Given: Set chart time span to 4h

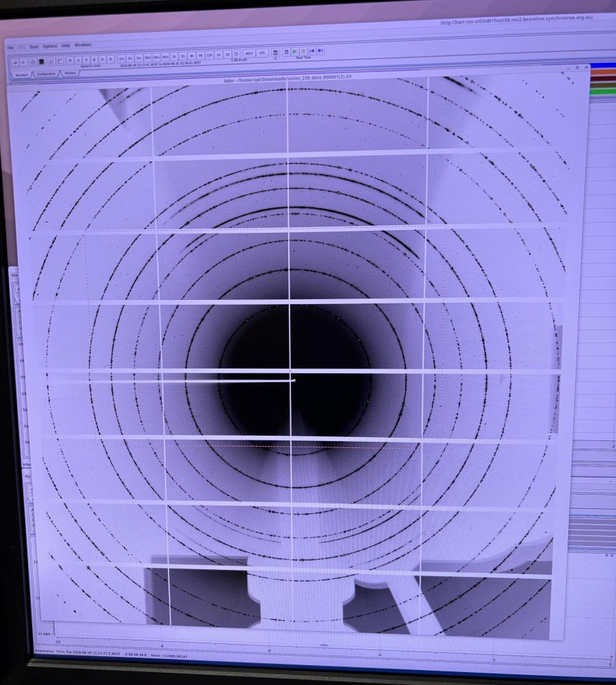Looking at the screenshot, I should coord(192,56).
